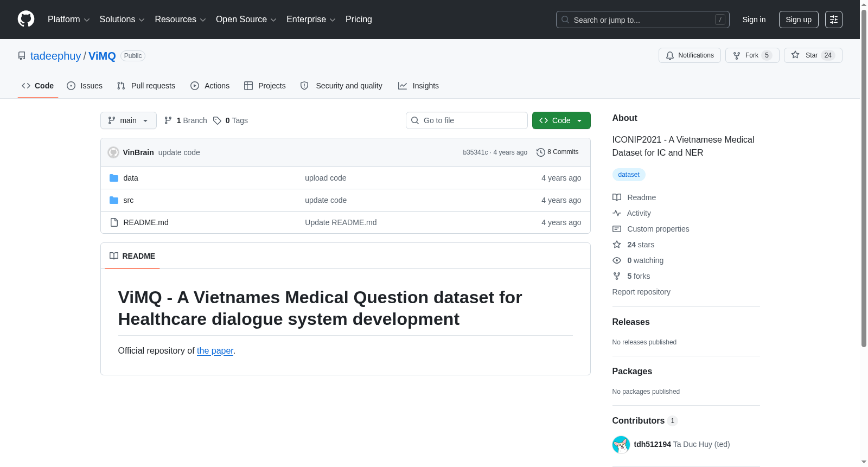Select the README book icon in About
Viewport: 868px width, 467px height.
tap(617, 197)
